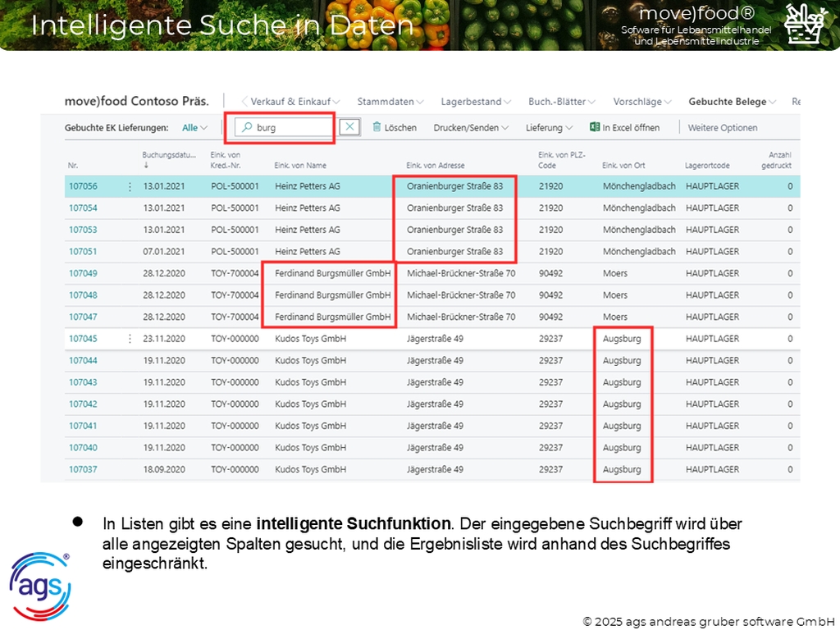Open delivery number 107037
Image resolution: width=840 pixels, height=630 pixels.
[83, 469]
